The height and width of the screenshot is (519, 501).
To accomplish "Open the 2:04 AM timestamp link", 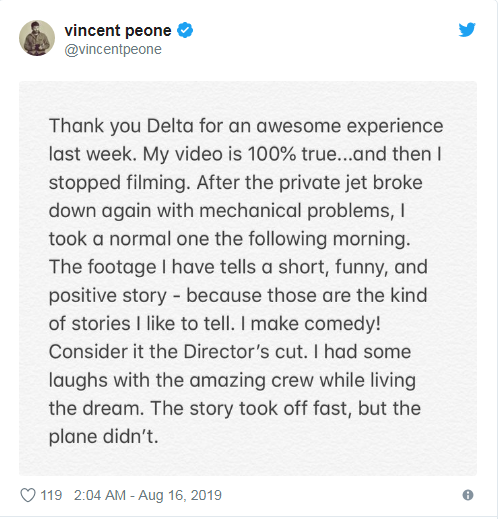I will tap(100, 495).
